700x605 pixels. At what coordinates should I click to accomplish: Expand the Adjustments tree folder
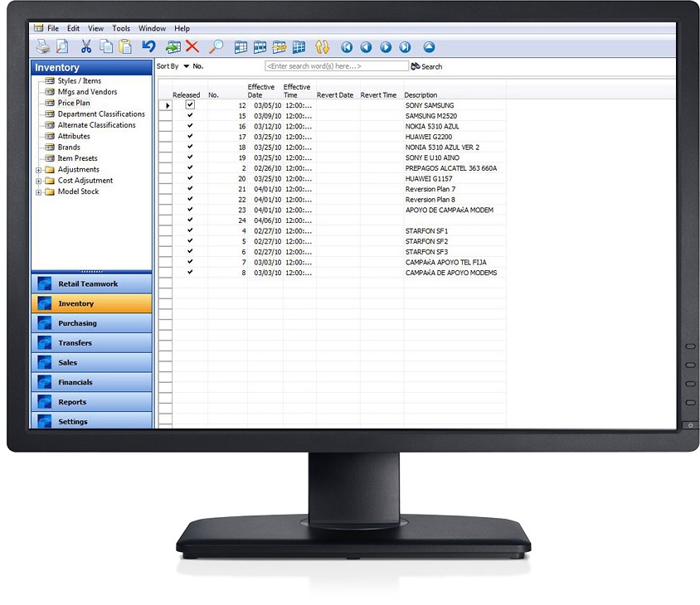tap(38, 170)
